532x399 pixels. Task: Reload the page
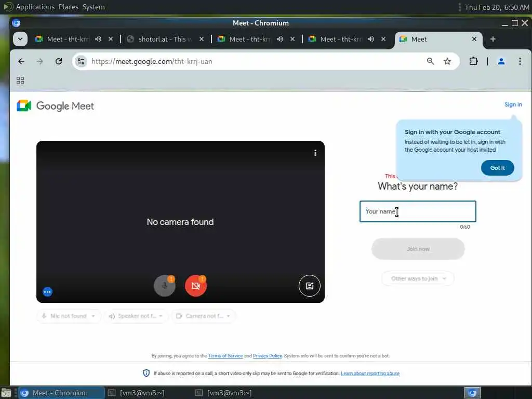pyautogui.click(x=59, y=61)
